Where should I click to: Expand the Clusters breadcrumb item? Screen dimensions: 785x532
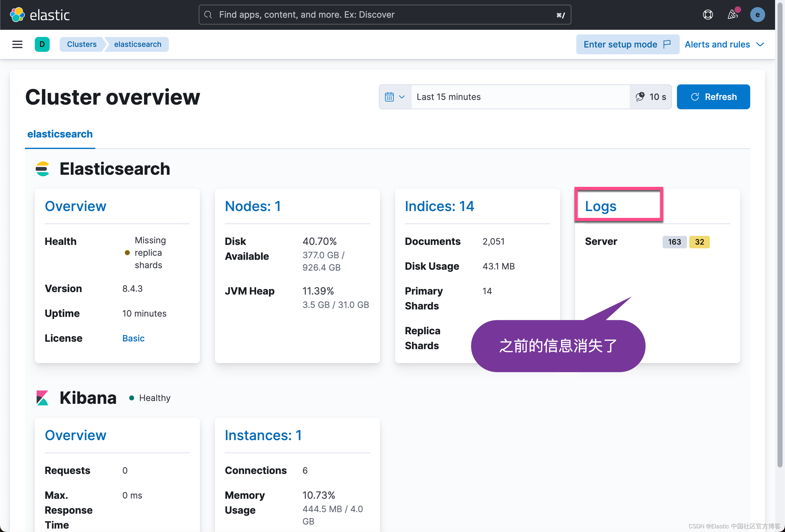[82, 44]
